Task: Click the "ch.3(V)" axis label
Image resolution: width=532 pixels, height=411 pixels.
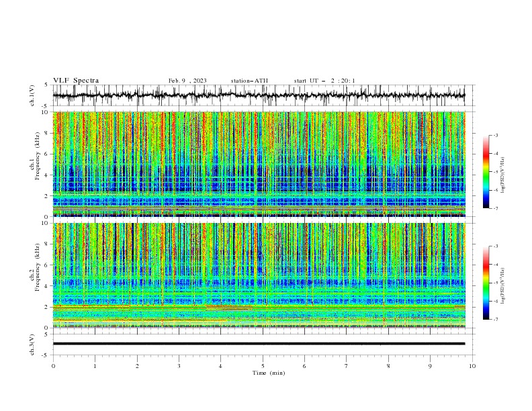Action: [32, 345]
